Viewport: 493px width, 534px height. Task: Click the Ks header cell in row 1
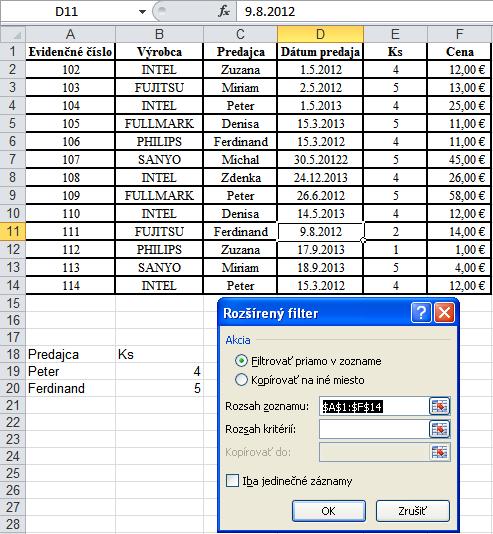click(x=395, y=52)
